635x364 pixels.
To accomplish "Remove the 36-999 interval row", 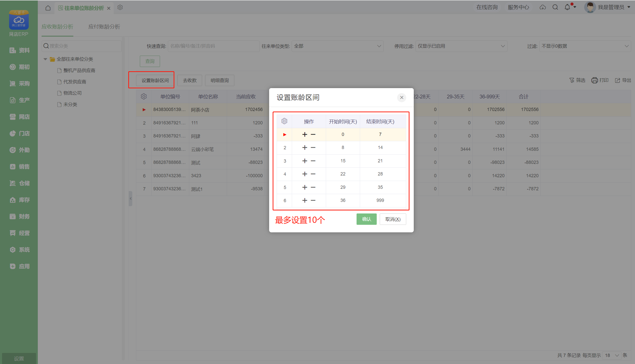I will point(313,200).
